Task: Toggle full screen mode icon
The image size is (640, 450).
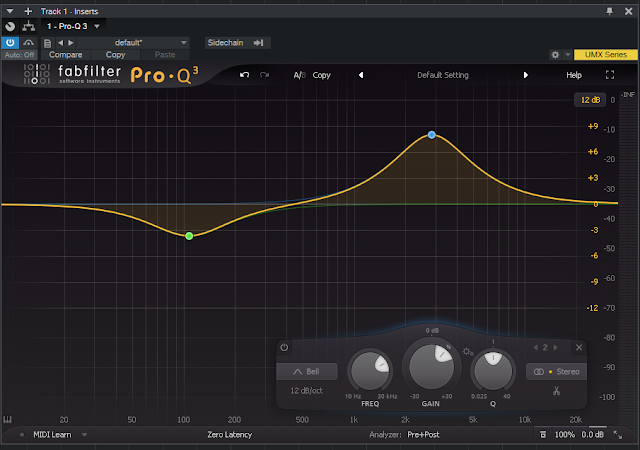Action: tap(610, 75)
